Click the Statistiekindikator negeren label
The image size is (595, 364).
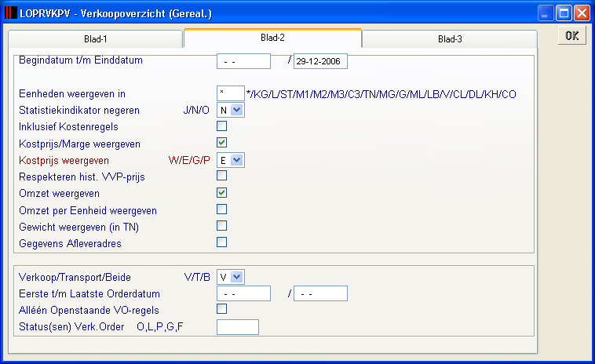[x=79, y=111]
